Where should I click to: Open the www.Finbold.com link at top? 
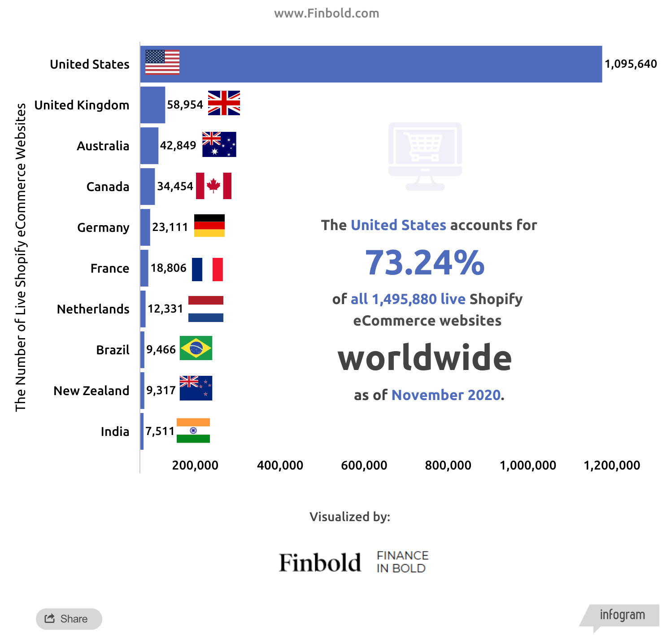(x=327, y=13)
